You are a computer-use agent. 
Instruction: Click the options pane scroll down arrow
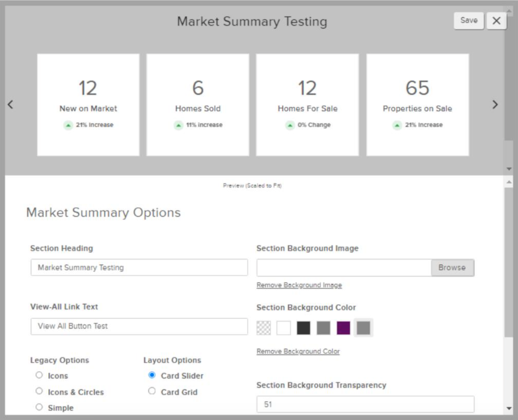tap(509, 408)
